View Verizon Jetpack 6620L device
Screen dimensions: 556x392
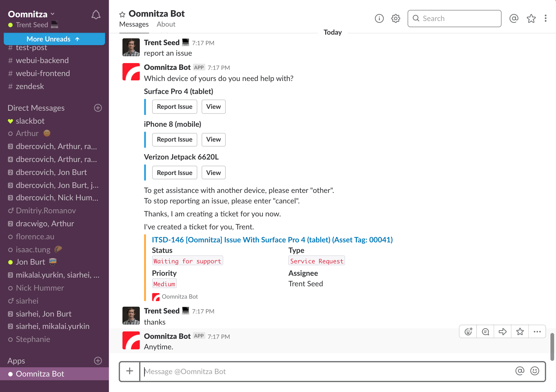(214, 173)
